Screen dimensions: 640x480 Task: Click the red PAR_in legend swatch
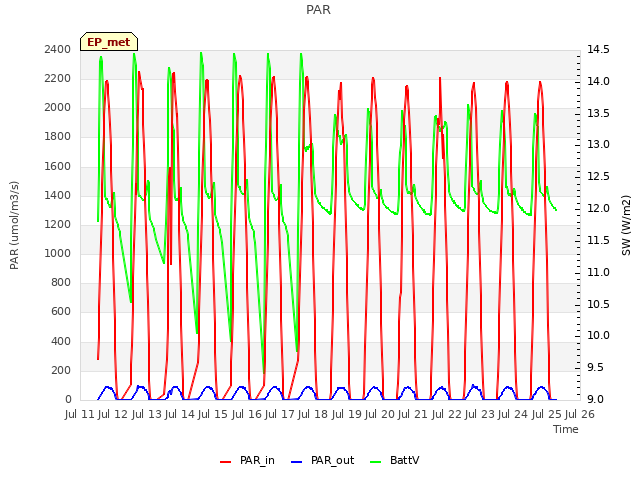[x=226, y=462]
